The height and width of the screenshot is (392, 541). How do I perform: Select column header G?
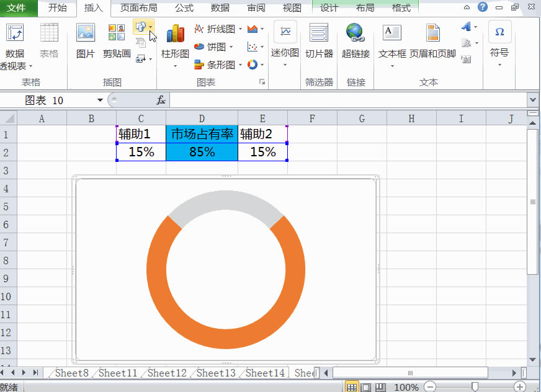362,118
